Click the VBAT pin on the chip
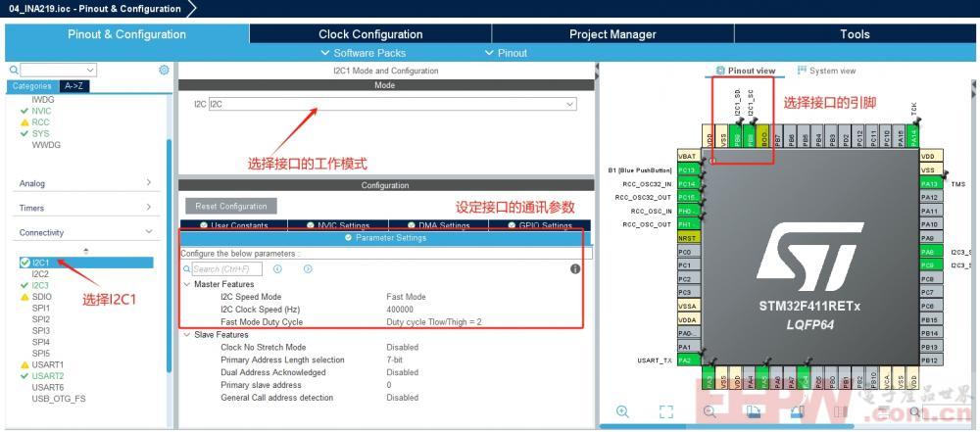Viewport: 980px width, 432px height. (688, 157)
